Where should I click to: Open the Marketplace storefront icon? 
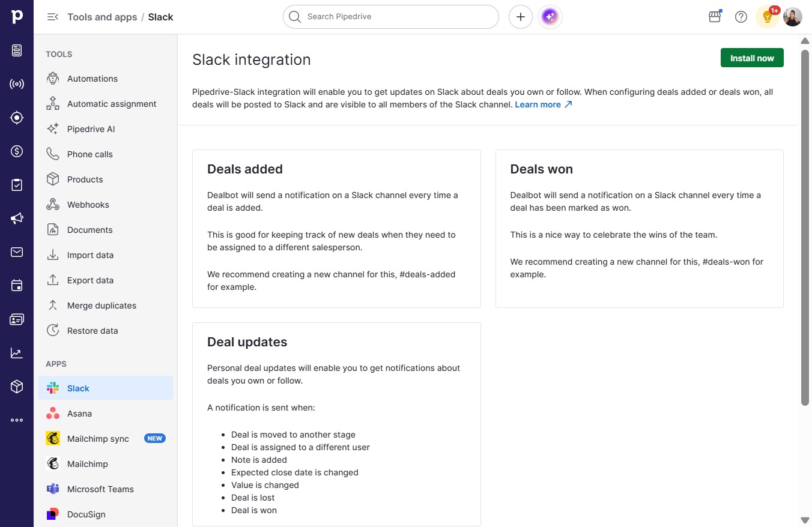[x=715, y=17]
